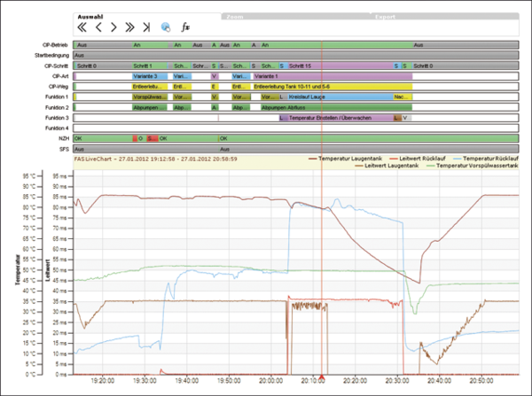Click the CIP-Art row label
The width and height of the screenshot is (532, 396).
60,76
